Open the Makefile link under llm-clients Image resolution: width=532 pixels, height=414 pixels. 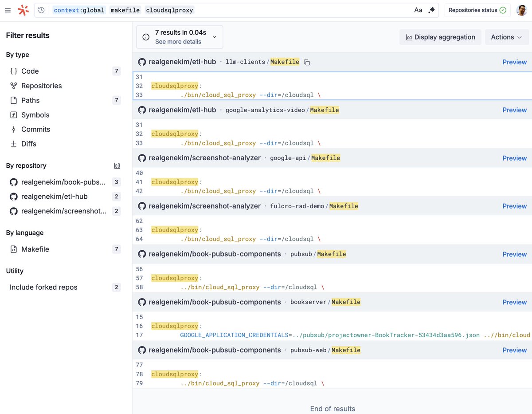tap(285, 62)
